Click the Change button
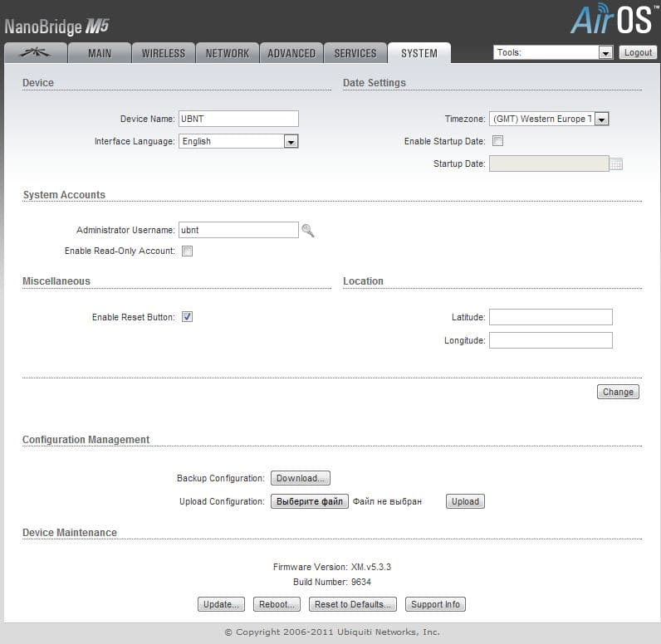 coord(618,392)
